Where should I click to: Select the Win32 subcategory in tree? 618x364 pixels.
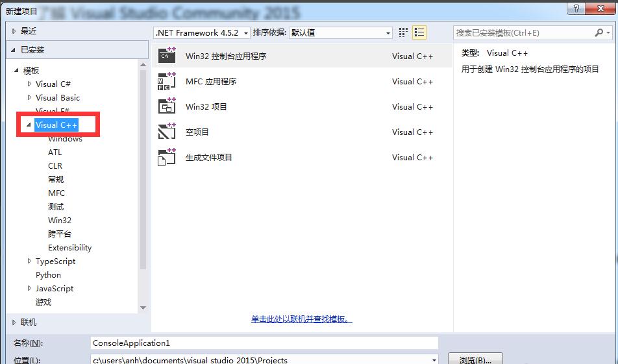(x=60, y=220)
